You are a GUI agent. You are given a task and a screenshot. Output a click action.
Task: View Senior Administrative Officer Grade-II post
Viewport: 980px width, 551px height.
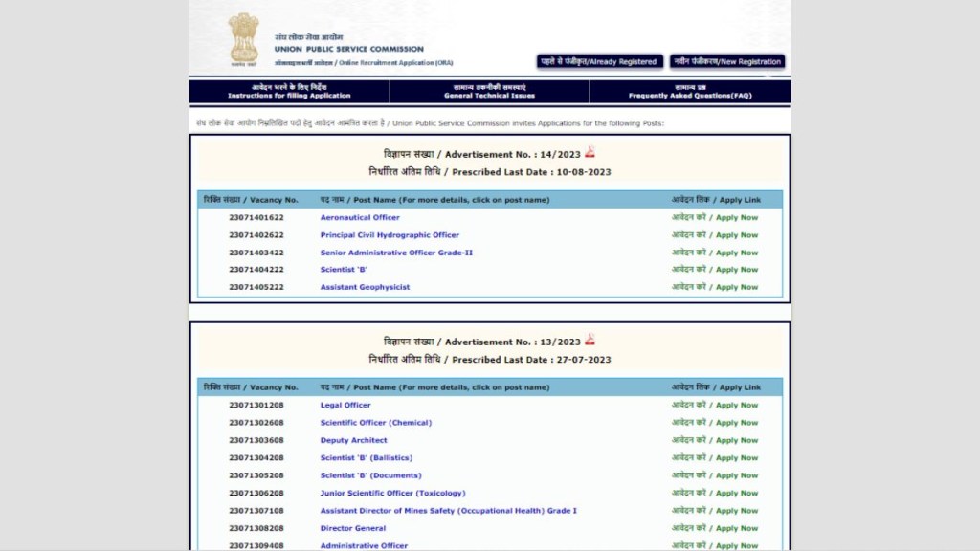pos(396,253)
